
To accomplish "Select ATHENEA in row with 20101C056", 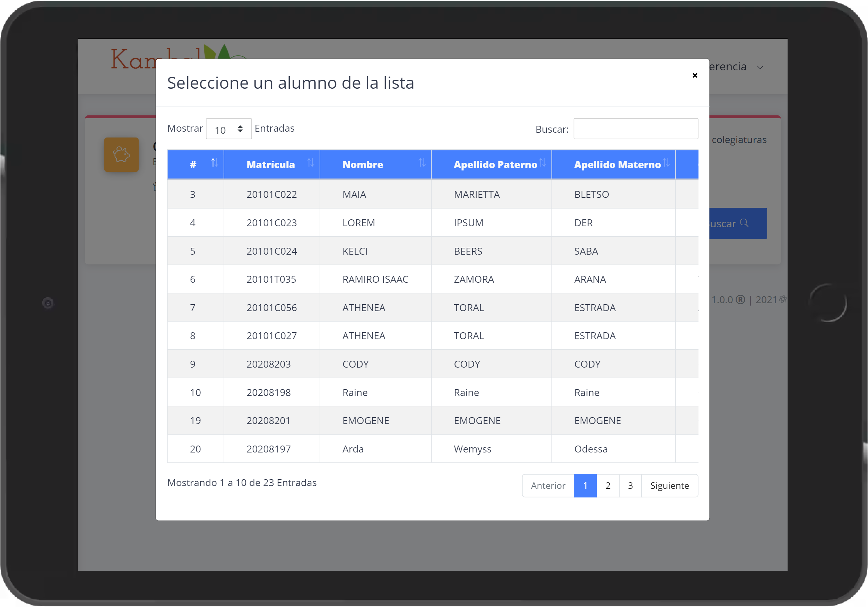I will [x=375, y=307].
